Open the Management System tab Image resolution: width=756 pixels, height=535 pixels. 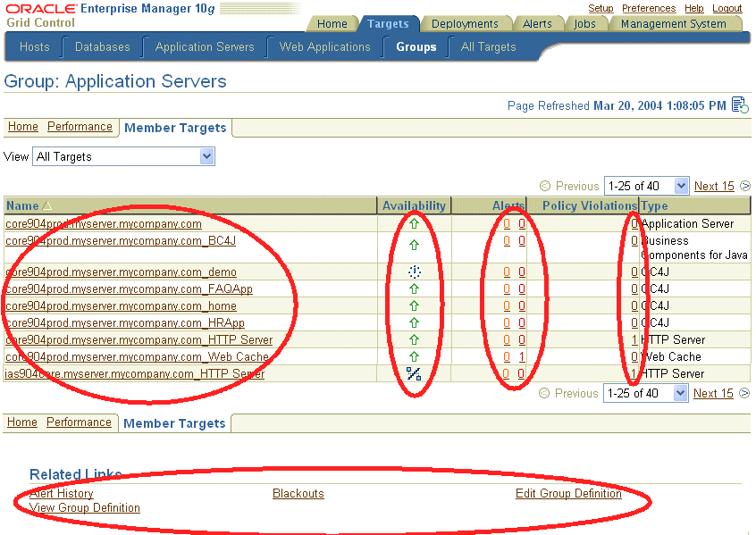click(674, 23)
